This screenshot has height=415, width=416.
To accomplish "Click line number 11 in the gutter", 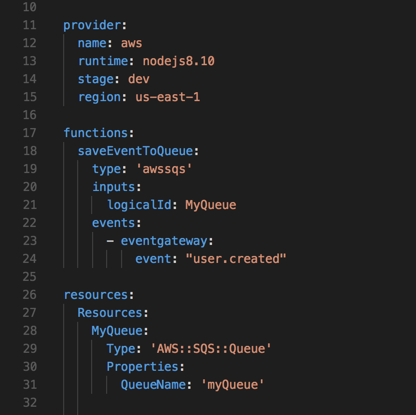I will [29, 25].
